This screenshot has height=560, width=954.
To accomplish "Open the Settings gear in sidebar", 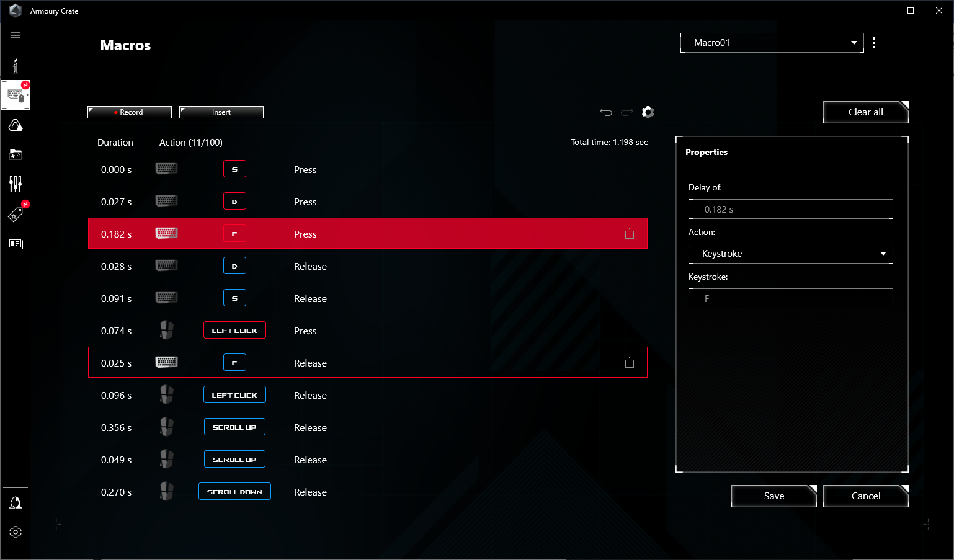I will click(x=16, y=532).
